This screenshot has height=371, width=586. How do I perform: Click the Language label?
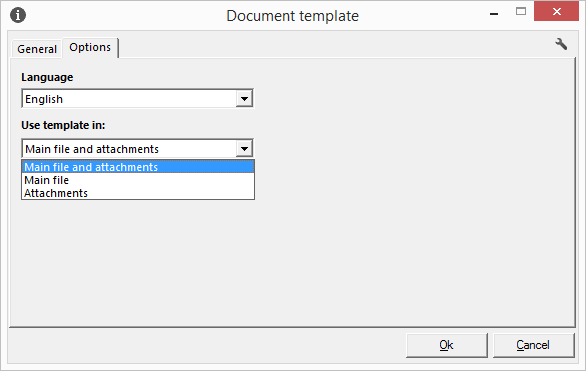pyautogui.click(x=47, y=77)
